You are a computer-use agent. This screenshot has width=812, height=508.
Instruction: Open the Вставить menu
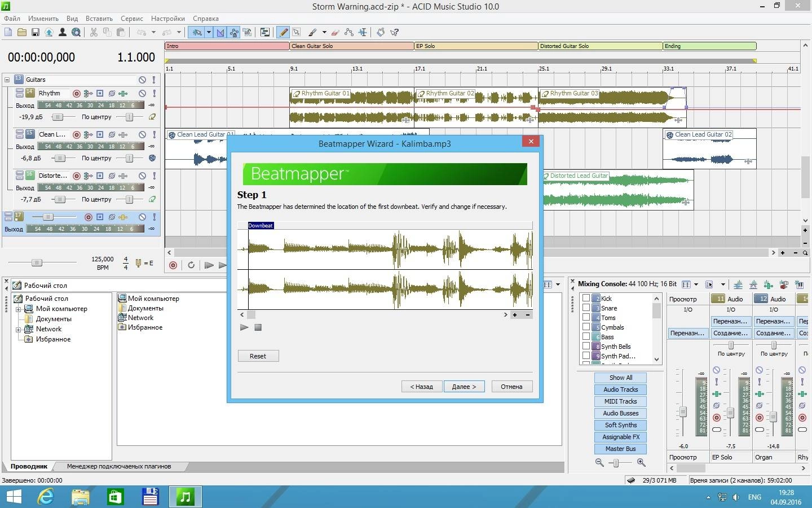(x=99, y=19)
